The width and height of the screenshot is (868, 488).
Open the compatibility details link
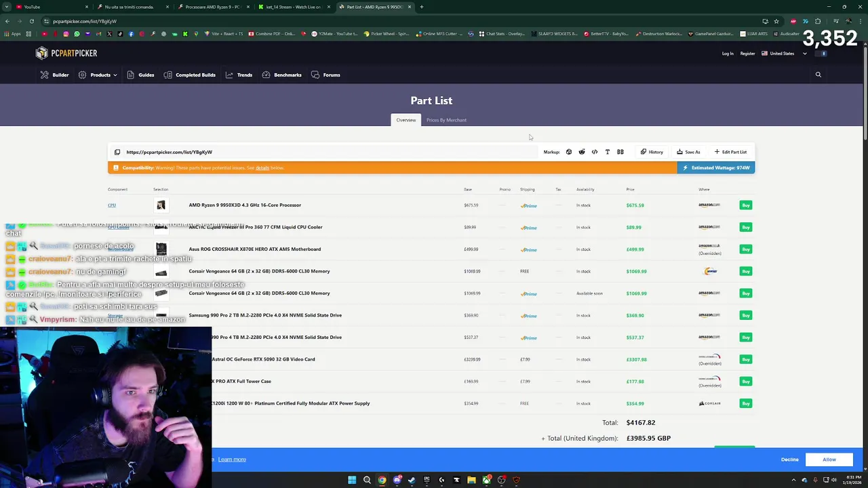pos(262,167)
